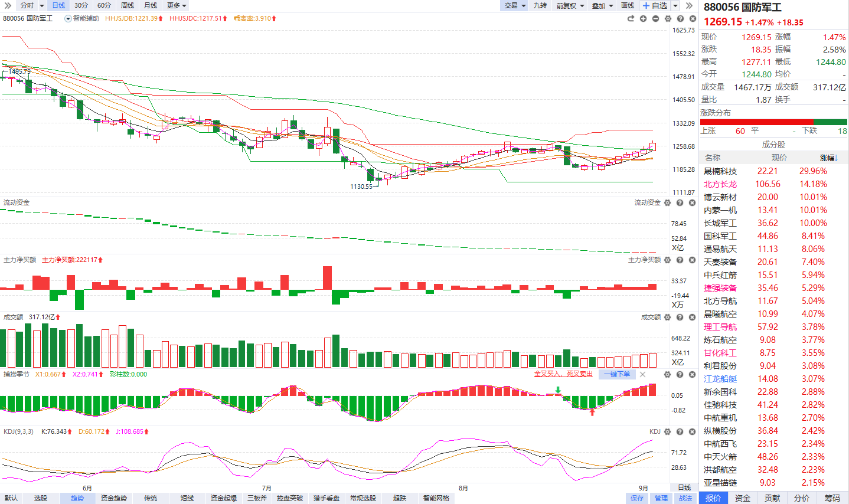Select the 资金趋势 bottom tab
849x504 pixels.
point(114,498)
